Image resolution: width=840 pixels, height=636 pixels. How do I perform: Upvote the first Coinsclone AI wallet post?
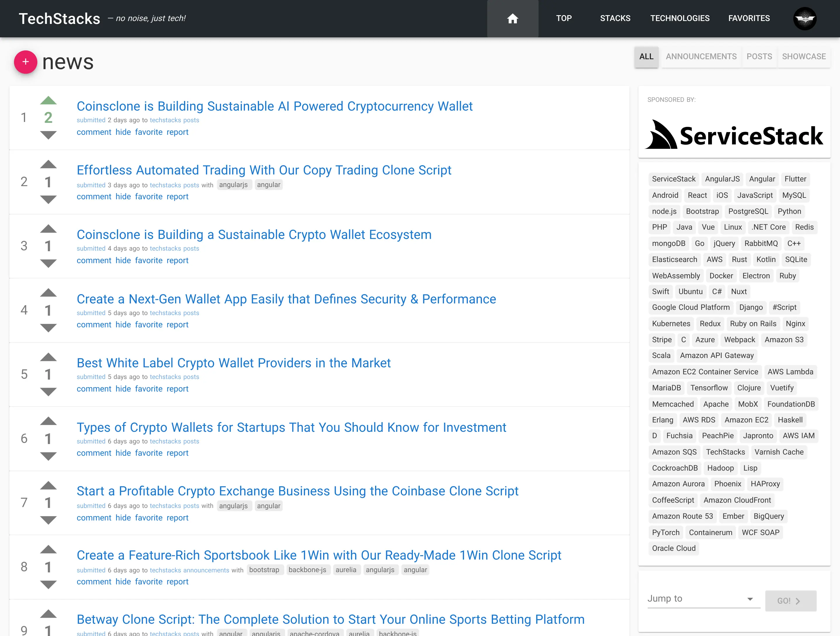click(x=48, y=101)
